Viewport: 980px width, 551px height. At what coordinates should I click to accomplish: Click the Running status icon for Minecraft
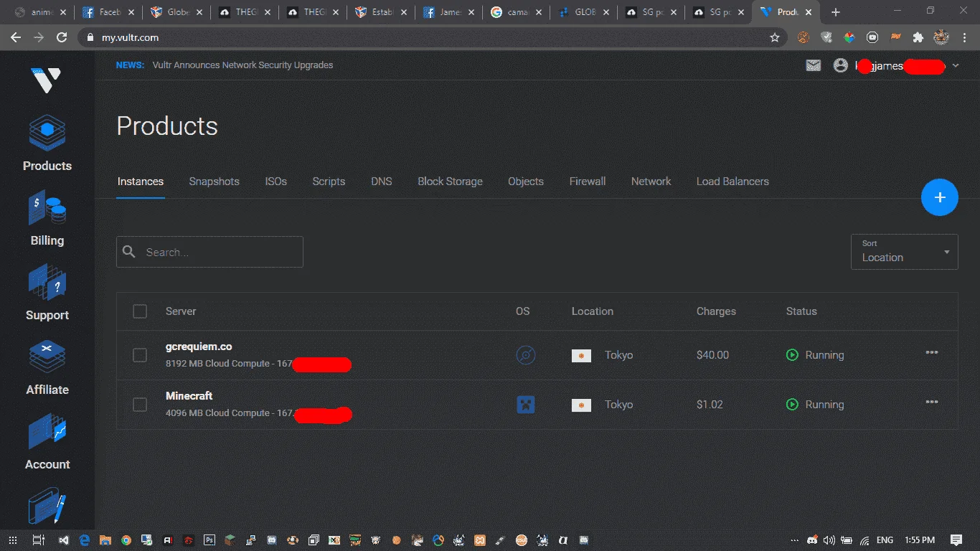[792, 405]
